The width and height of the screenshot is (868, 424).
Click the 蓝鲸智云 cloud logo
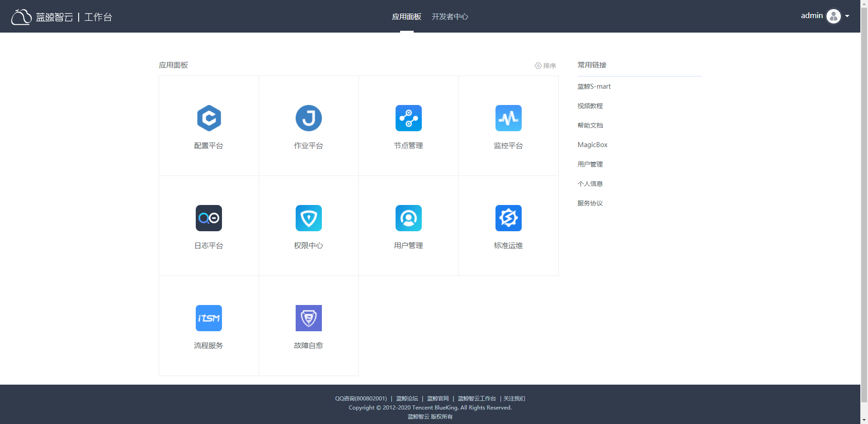pos(21,17)
